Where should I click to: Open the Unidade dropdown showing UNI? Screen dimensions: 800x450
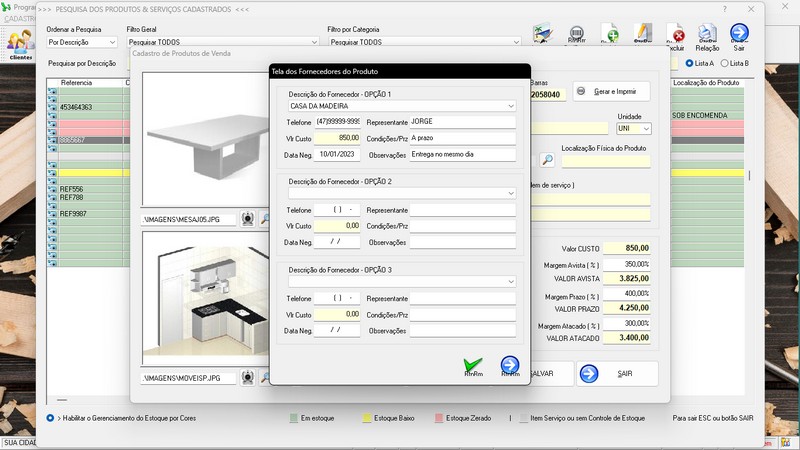pos(646,129)
